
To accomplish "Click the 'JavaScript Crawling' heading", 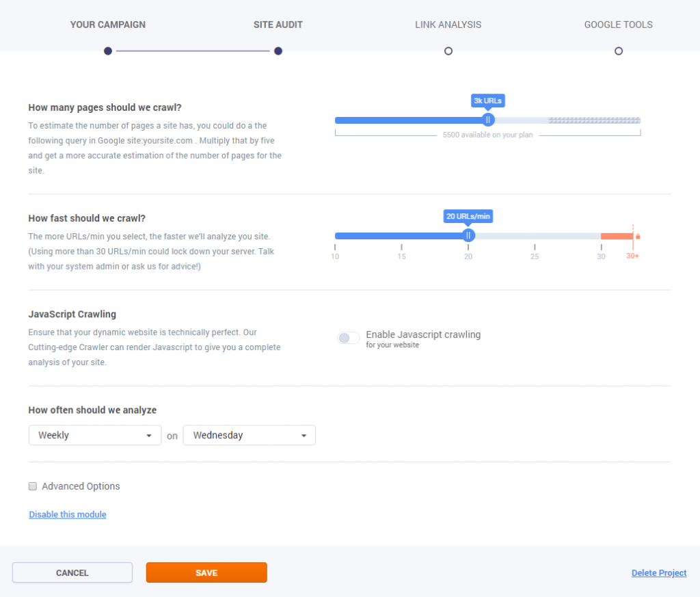I will coord(72,315).
